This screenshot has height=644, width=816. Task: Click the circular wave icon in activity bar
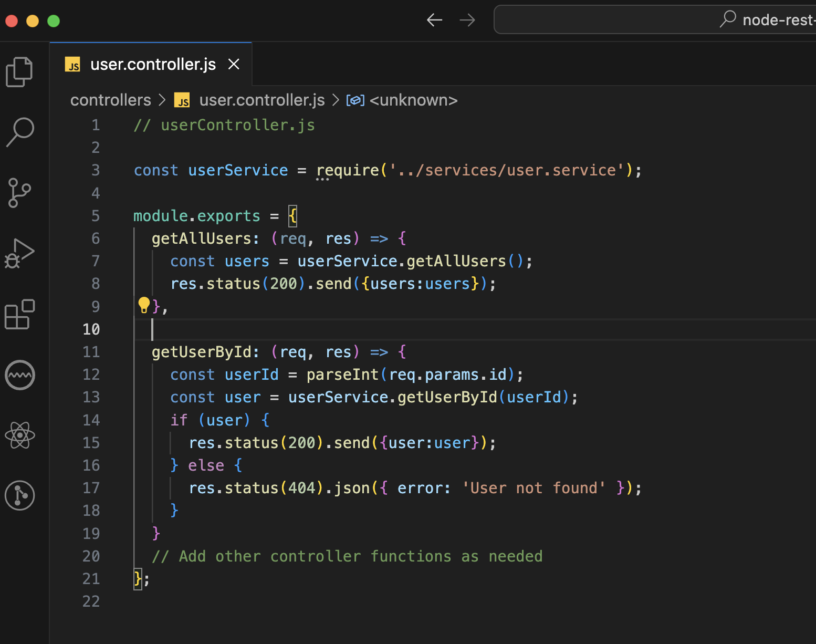pos(20,375)
